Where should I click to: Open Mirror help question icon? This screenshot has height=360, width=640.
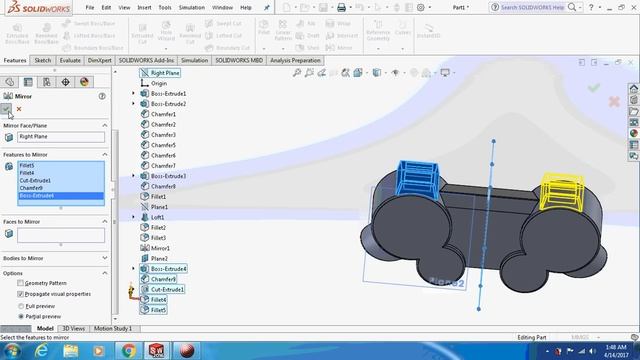102,96
